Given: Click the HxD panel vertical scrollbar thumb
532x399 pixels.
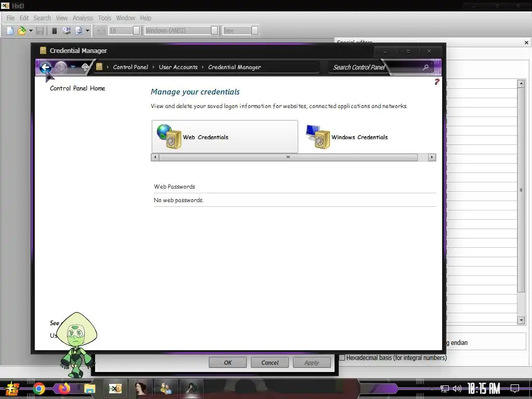Looking at the screenshot, I should [521, 190].
